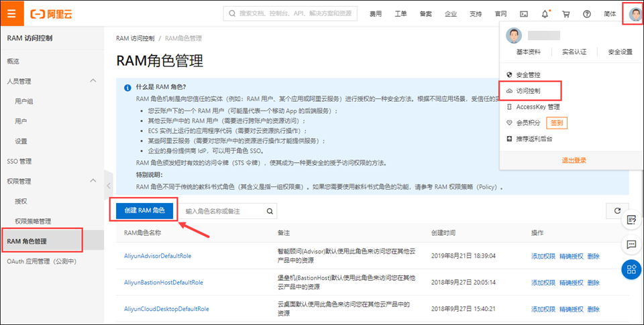Click 添加权限 for AliyunBastionHostDefaultRole
The height and width of the screenshot is (325, 644).
[543, 283]
